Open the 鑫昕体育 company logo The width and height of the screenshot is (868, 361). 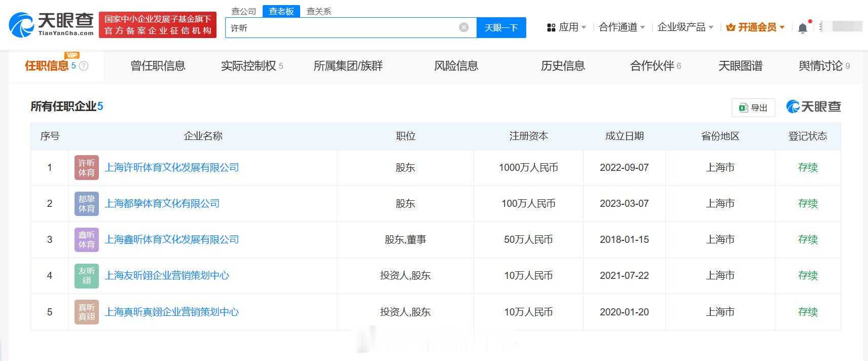[x=87, y=240]
